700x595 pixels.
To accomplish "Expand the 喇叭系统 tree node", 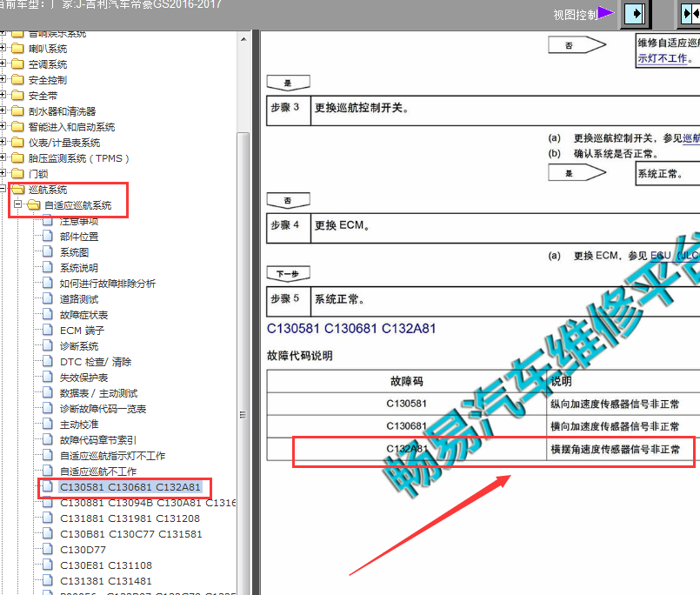I will coord(3,48).
